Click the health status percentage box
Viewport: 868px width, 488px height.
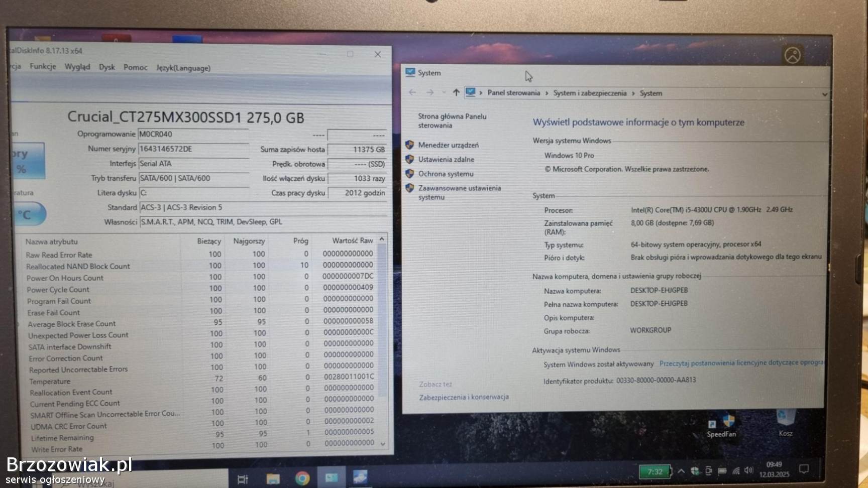28,161
